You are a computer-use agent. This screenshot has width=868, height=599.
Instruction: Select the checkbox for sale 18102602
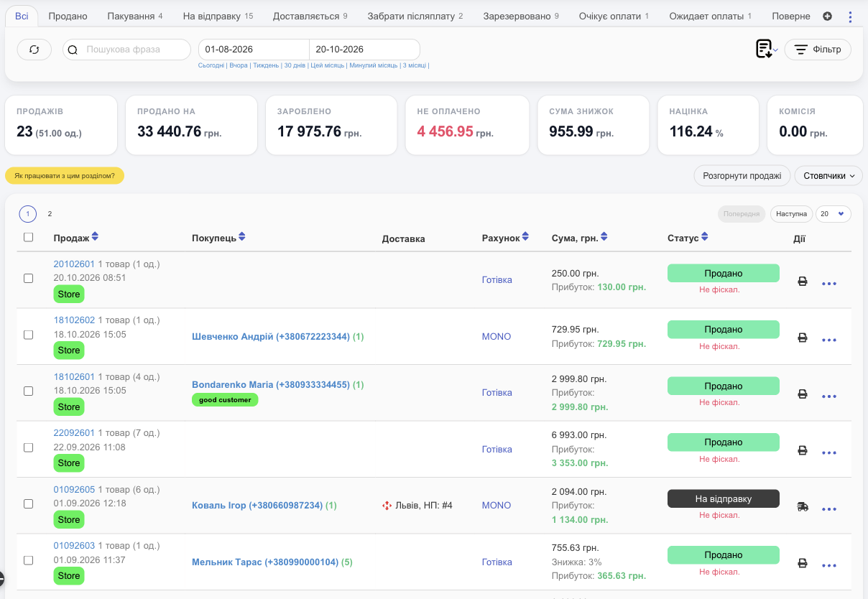(29, 335)
